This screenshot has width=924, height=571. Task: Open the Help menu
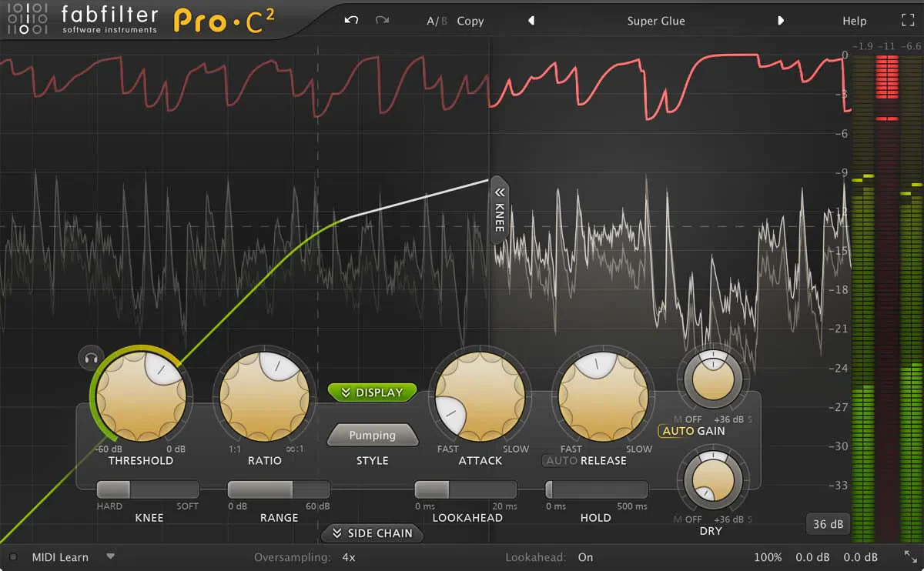tap(854, 21)
